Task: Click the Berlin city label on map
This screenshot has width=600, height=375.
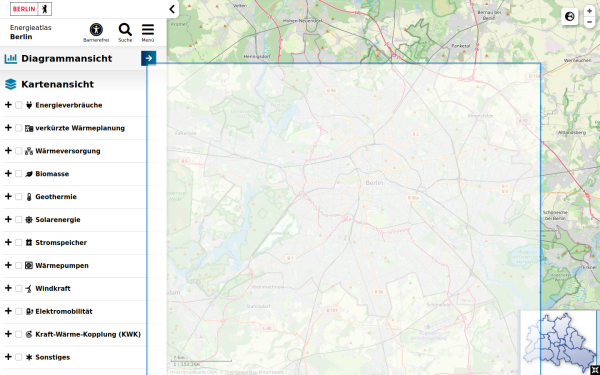Action: click(x=374, y=183)
